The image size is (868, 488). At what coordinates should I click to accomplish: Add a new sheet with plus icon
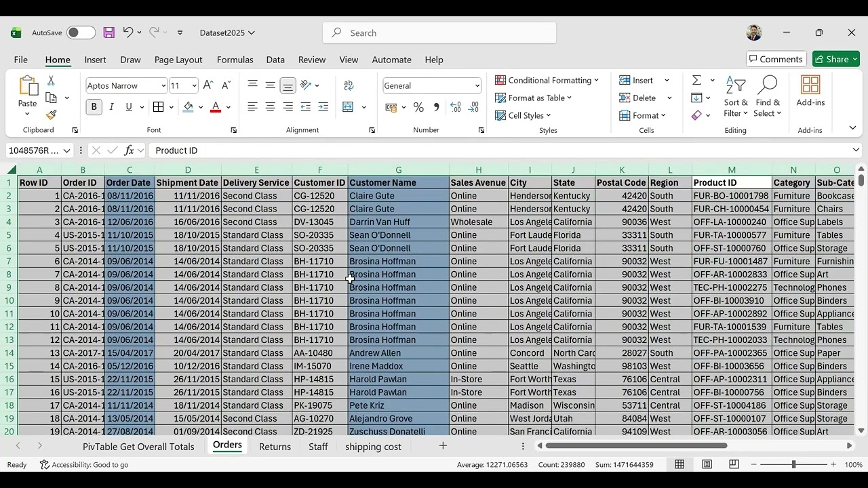click(x=443, y=445)
